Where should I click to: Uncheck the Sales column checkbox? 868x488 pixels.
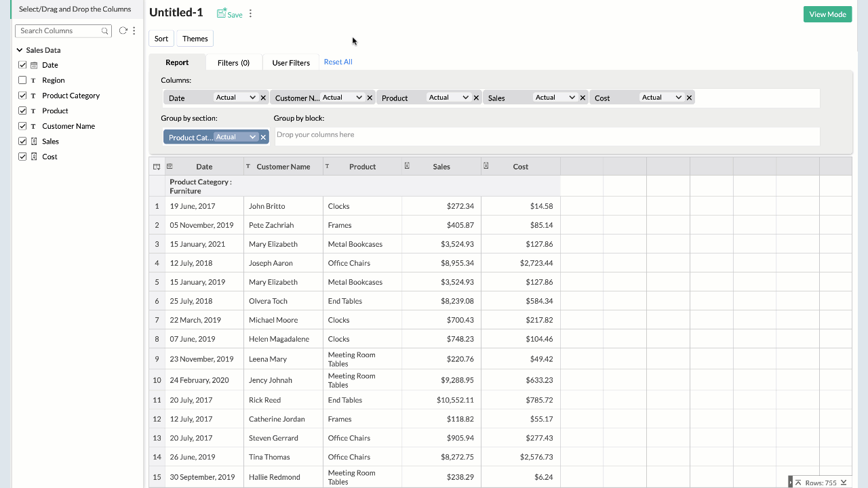pyautogui.click(x=22, y=141)
